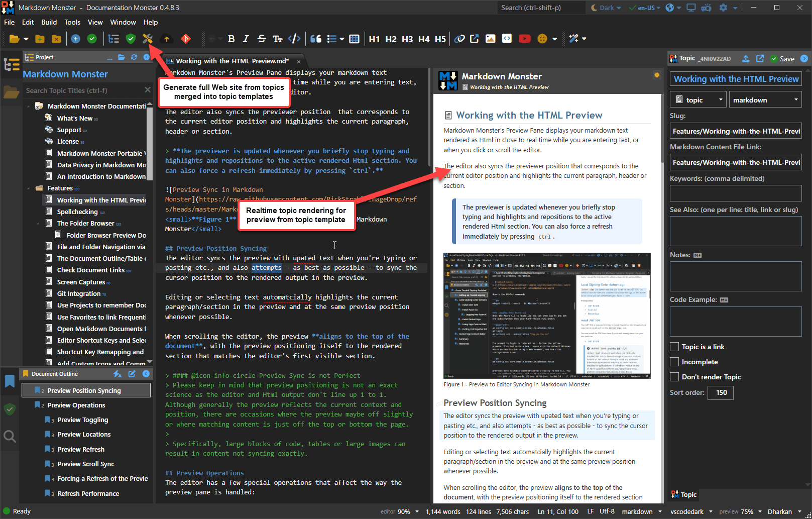Viewport: 812px width, 519px height.
Task: Open the Build menu
Action: coord(49,22)
